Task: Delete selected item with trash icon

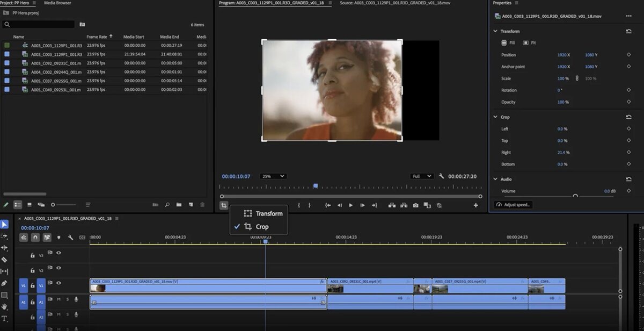Action: pyautogui.click(x=202, y=205)
